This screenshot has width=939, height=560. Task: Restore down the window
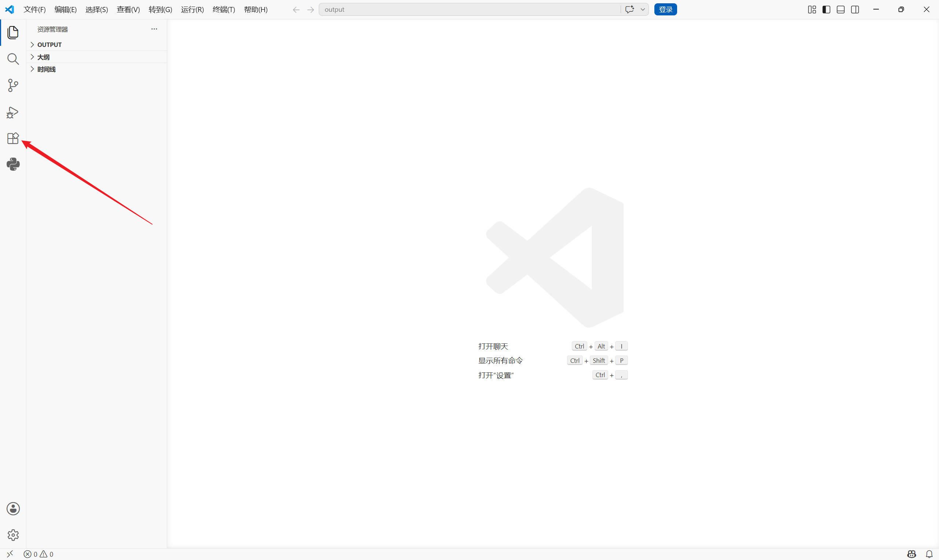click(901, 10)
